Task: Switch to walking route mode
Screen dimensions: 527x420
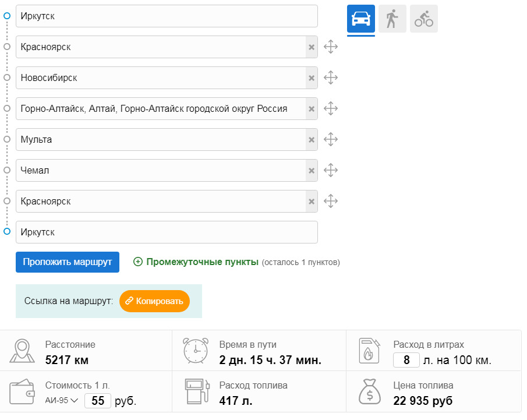Action: (392, 19)
